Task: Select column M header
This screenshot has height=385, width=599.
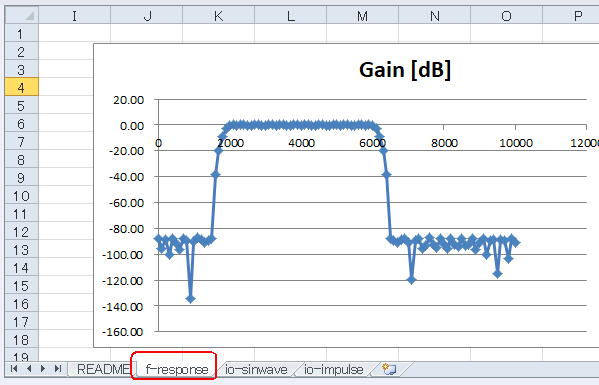Action: (x=363, y=16)
